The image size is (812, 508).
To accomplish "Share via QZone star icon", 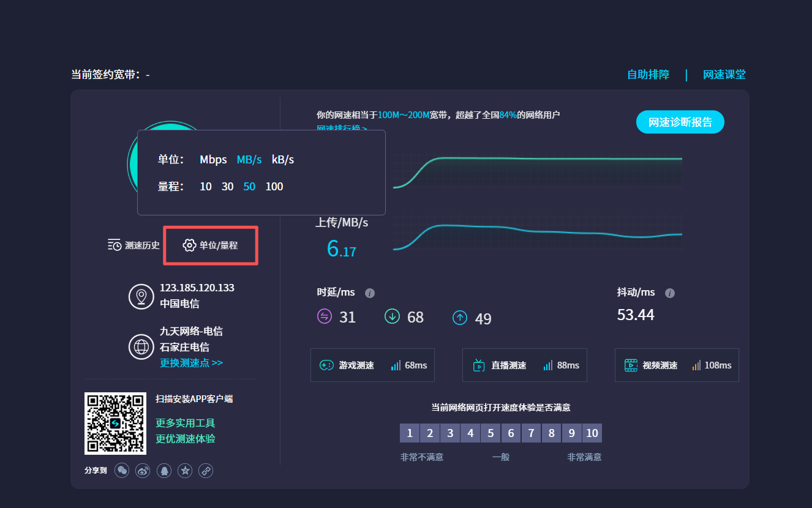I will [x=184, y=471].
